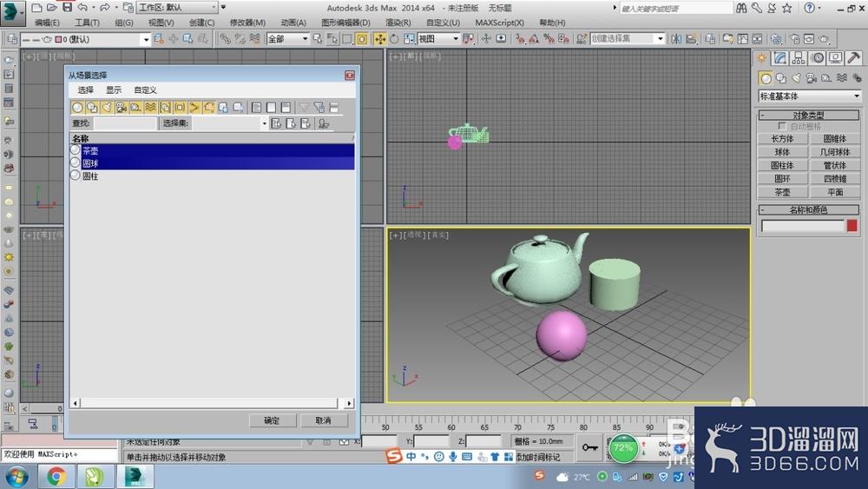The image size is (868, 489).
Task: Open the 创建选择集 dropdown
Action: pyautogui.click(x=628, y=39)
